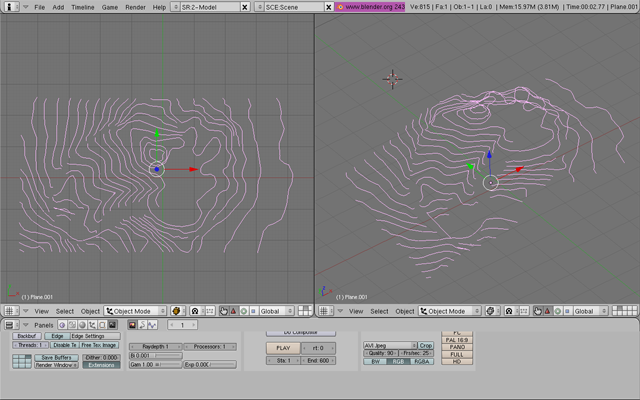Open the File menu

point(40,7)
